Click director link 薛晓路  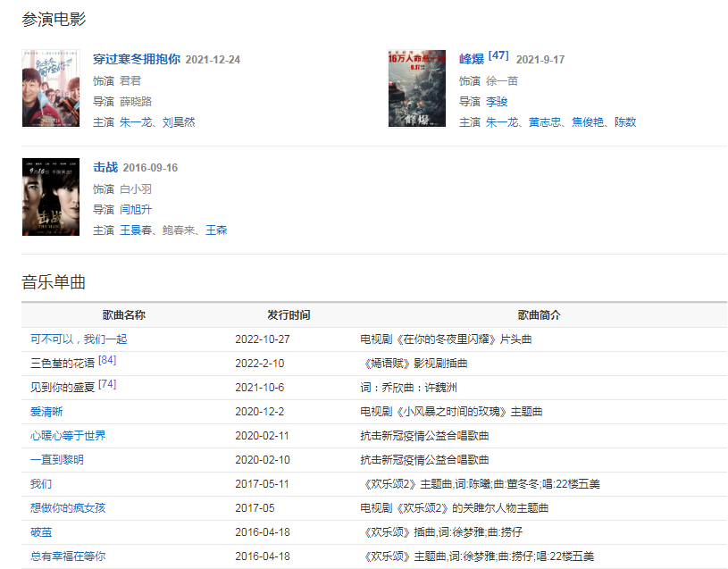[x=136, y=102]
